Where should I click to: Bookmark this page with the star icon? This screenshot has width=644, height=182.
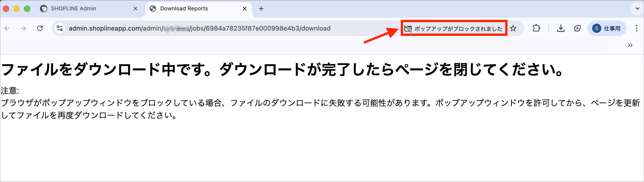click(513, 28)
